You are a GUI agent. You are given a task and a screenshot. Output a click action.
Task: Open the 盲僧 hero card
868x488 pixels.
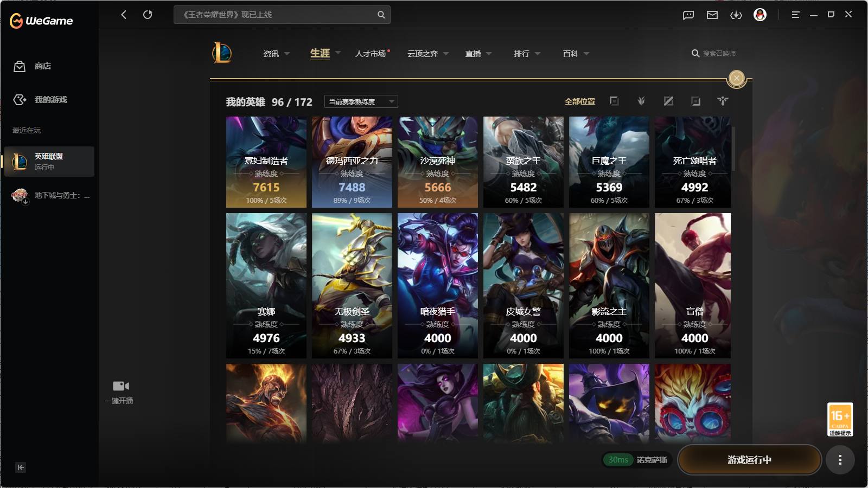[693, 286]
